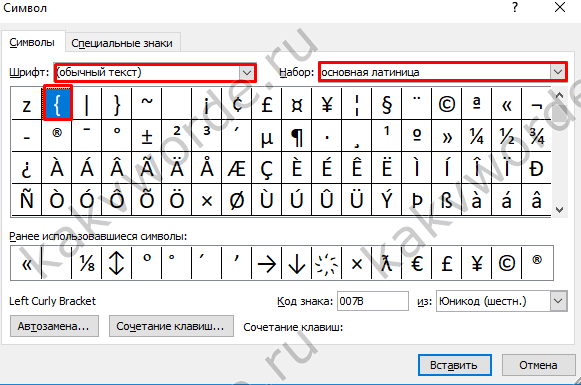581x385 pixels.
Task: Select the pilcrow ¶ paragraph symbol
Action: tap(297, 136)
